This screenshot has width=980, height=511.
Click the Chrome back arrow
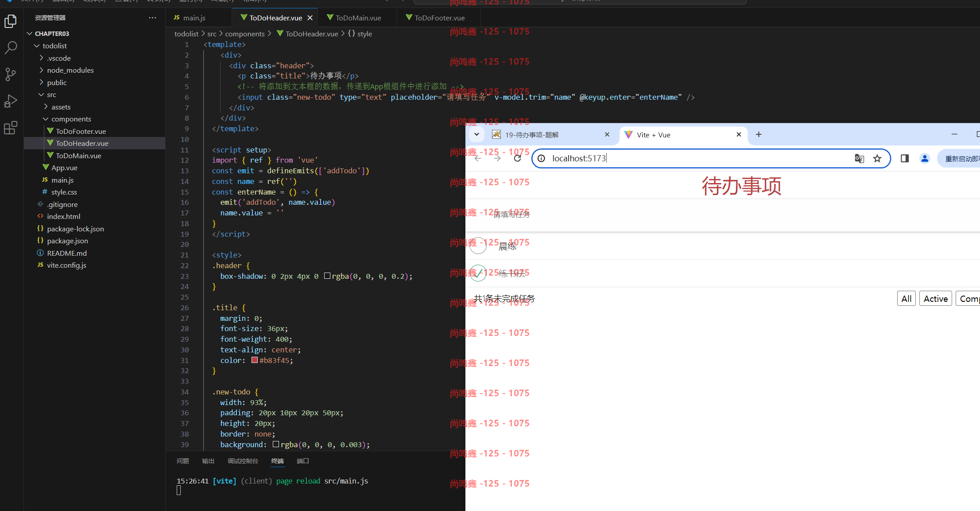coord(478,158)
